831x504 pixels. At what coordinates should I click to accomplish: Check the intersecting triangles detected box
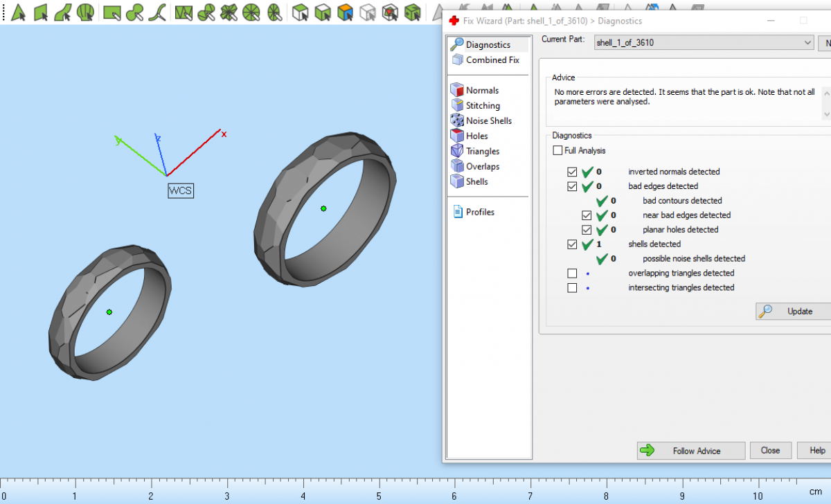click(572, 287)
